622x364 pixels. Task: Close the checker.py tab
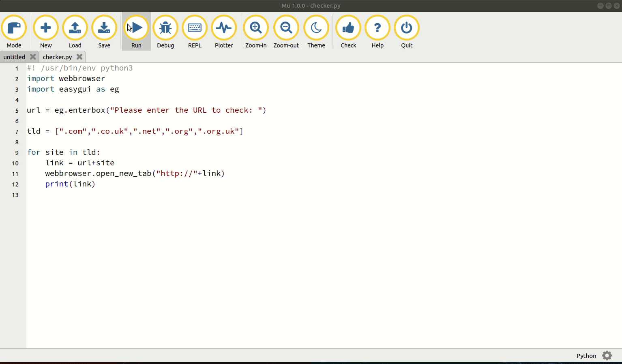[79, 57]
